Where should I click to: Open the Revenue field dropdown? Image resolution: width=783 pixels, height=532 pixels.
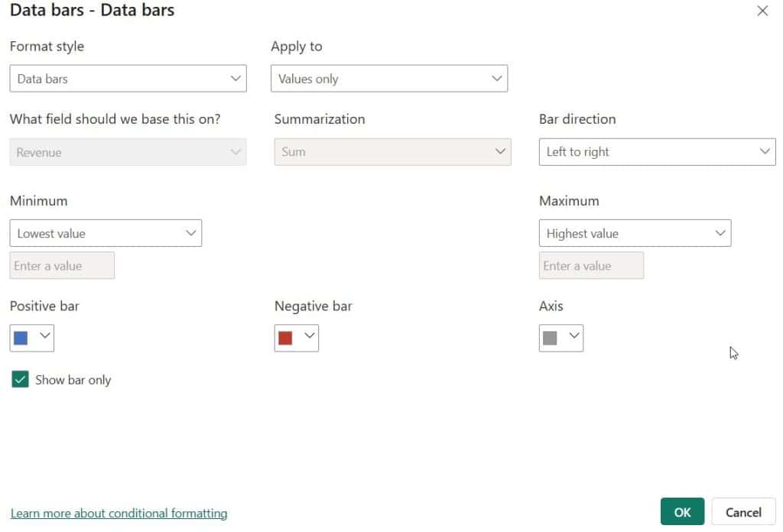(128, 151)
